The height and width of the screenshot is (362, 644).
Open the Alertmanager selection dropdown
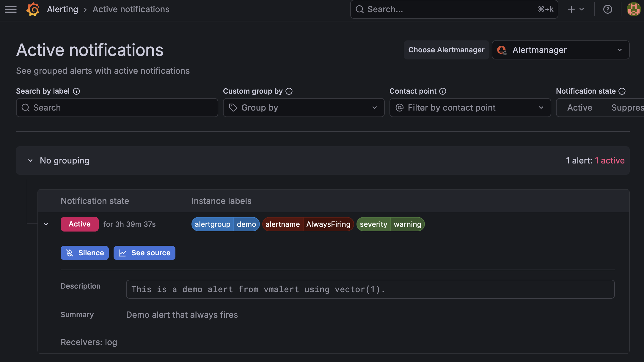tap(560, 50)
